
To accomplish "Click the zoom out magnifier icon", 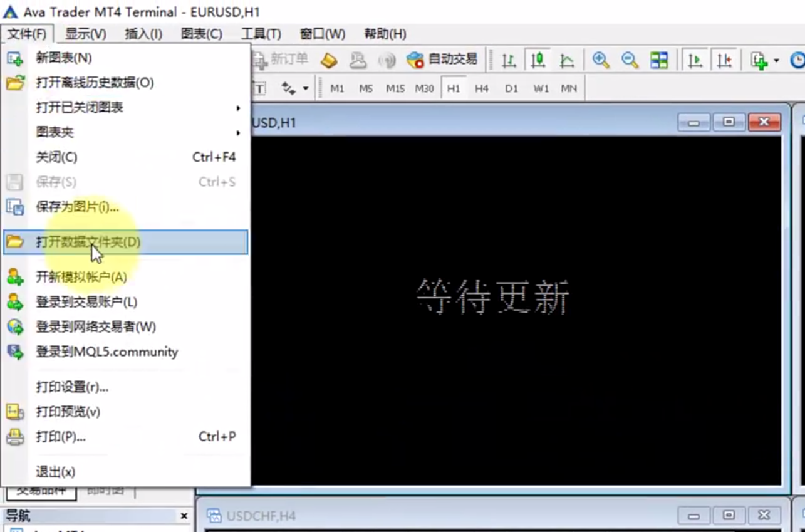I will [630, 60].
